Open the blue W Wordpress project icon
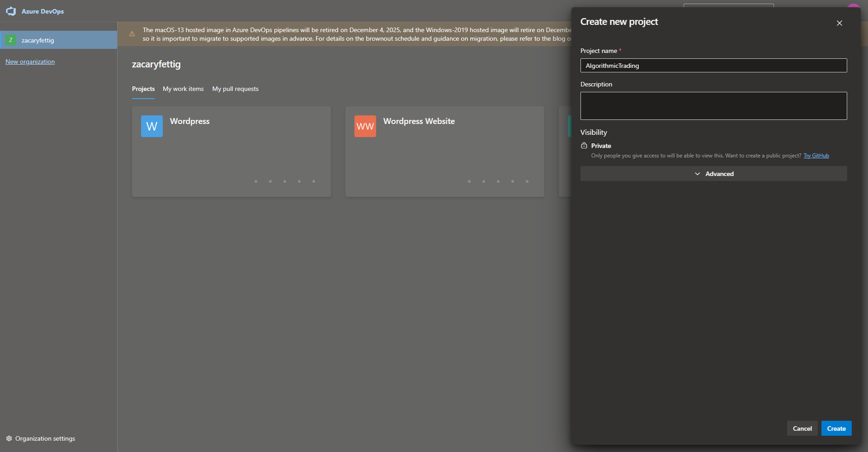Viewport: 868px width, 452px height. (x=152, y=126)
